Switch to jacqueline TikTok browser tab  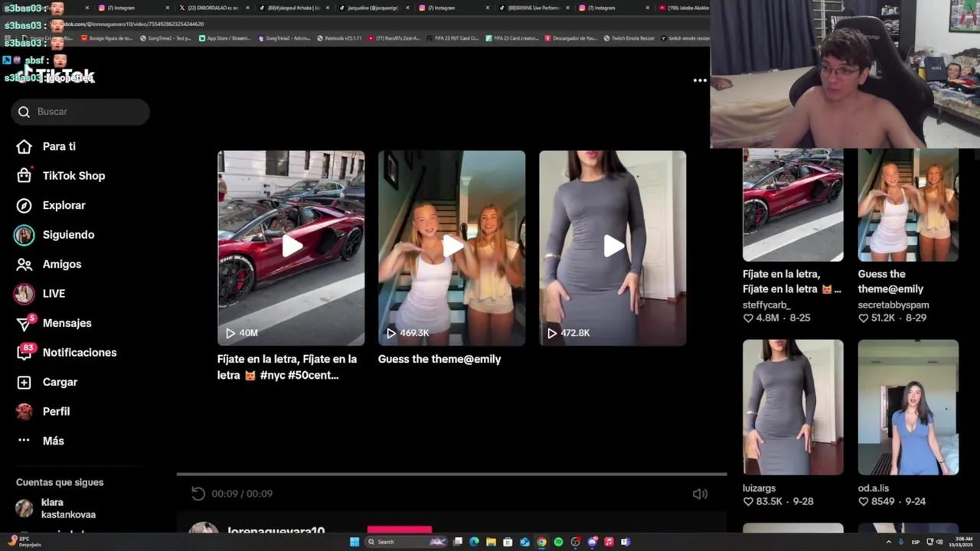point(373,8)
